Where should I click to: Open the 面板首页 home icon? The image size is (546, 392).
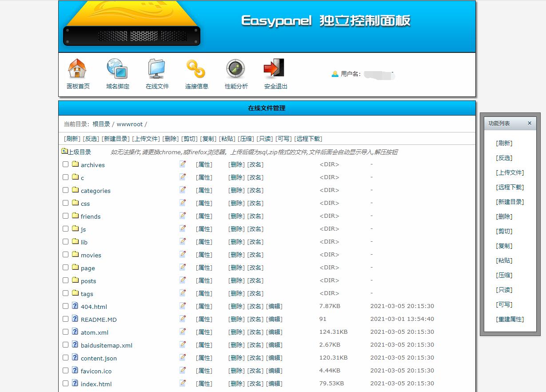pos(77,68)
